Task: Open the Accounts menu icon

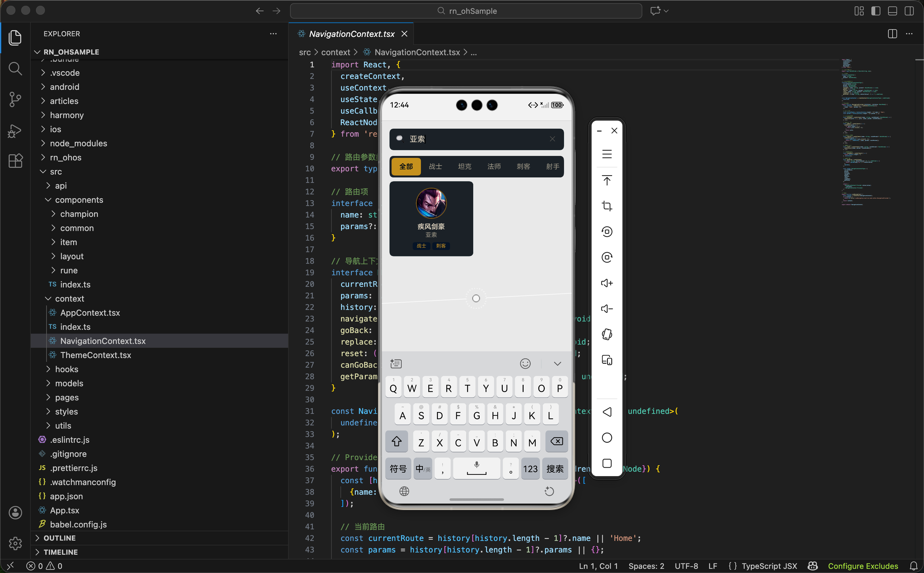Action: pos(15,512)
